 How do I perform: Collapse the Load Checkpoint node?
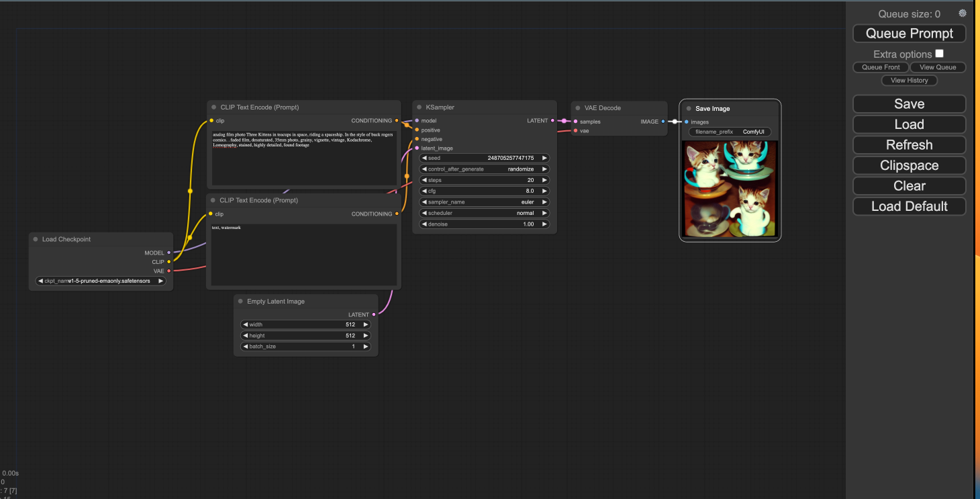tap(34, 238)
